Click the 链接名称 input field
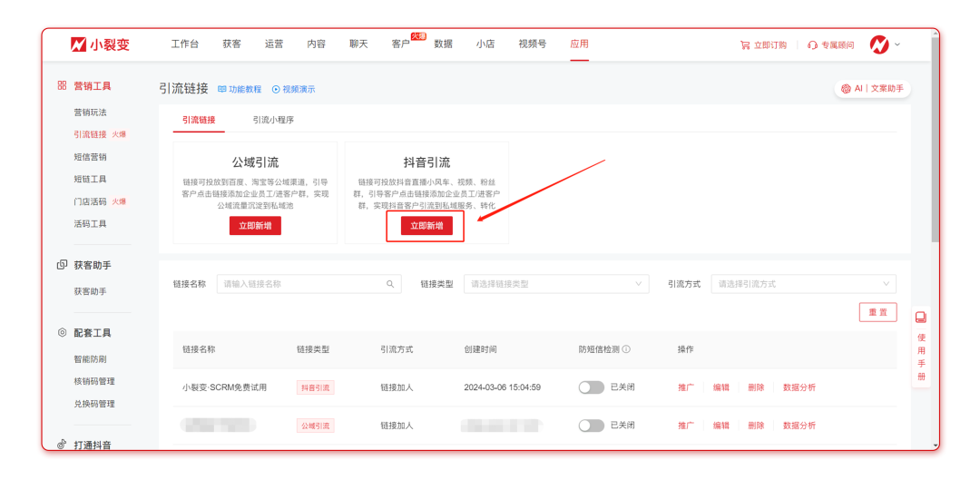This screenshot has width=980, height=480. pos(299,284)
